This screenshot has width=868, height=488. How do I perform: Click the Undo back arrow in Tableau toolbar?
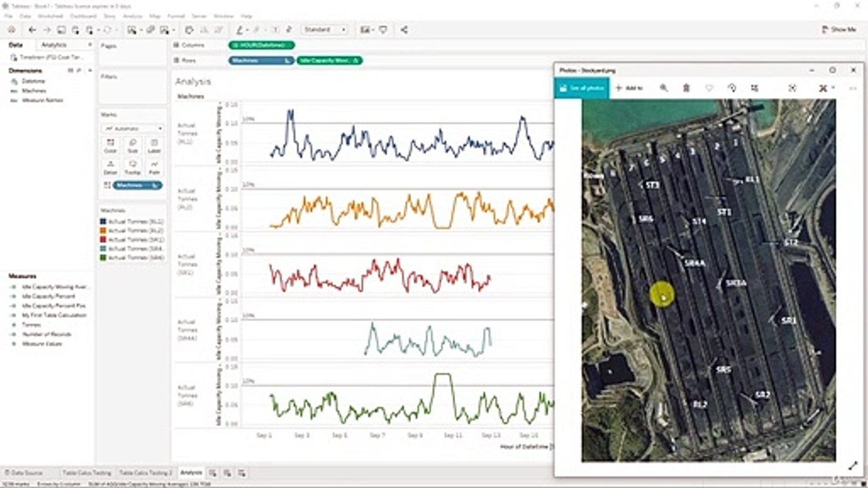[32, 30]
